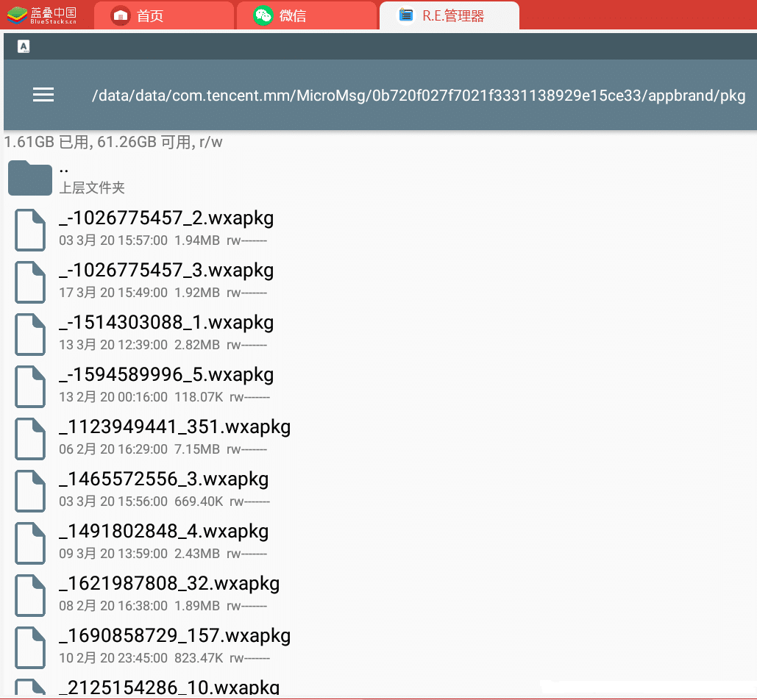Select file name _1123949441_351.wxapkg
The height and width of the screenshot is (700, 757).
tap(175, 427)
